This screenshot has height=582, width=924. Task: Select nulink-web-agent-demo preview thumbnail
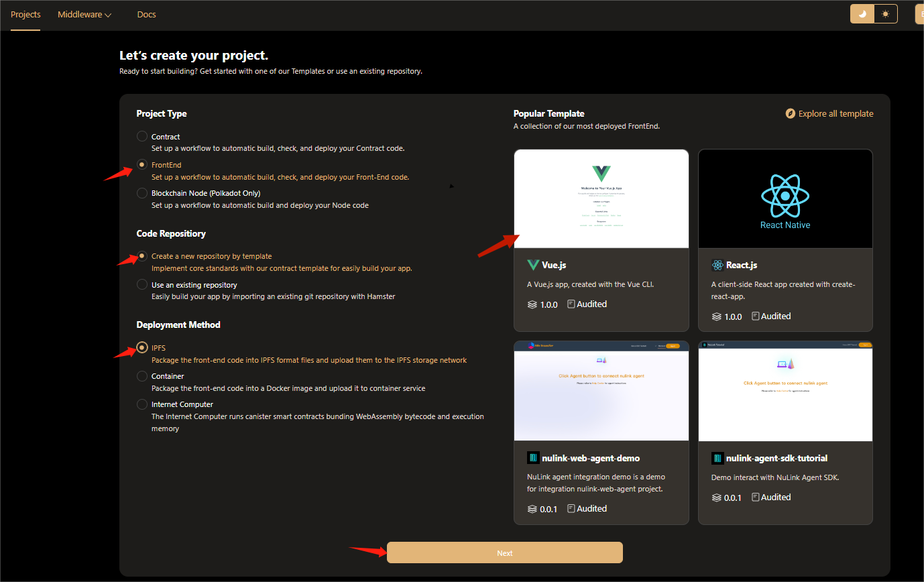(601, 391)
